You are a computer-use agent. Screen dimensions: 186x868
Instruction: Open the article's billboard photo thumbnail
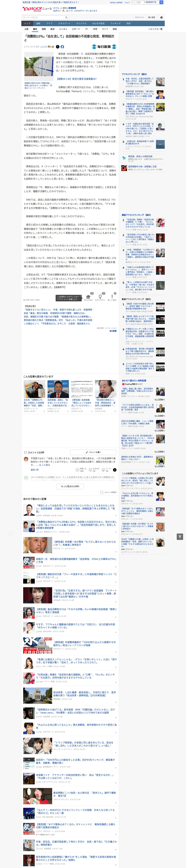click(39, 66)
